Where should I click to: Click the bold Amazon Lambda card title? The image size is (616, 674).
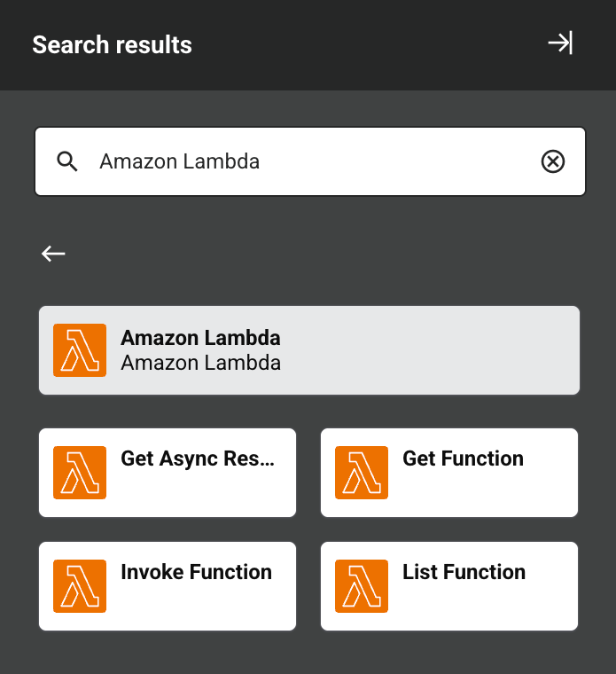200,338
